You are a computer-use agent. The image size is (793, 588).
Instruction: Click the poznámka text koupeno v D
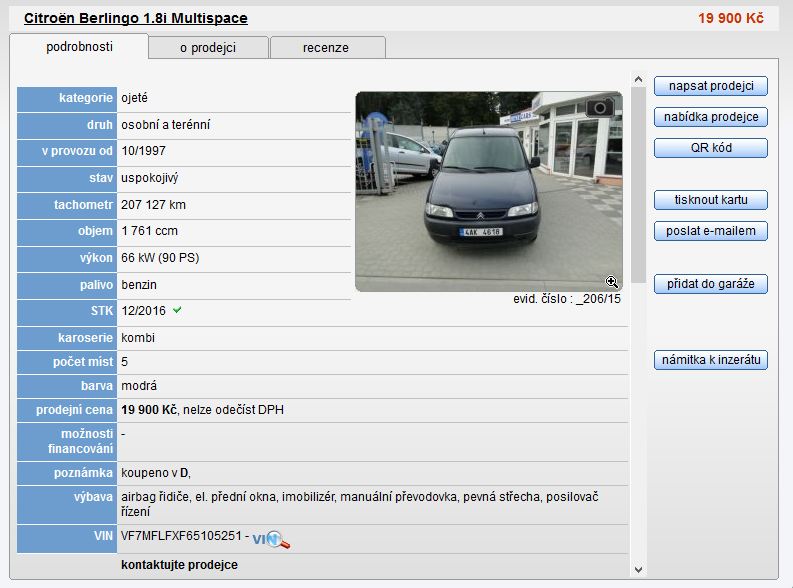click(156, 473)
